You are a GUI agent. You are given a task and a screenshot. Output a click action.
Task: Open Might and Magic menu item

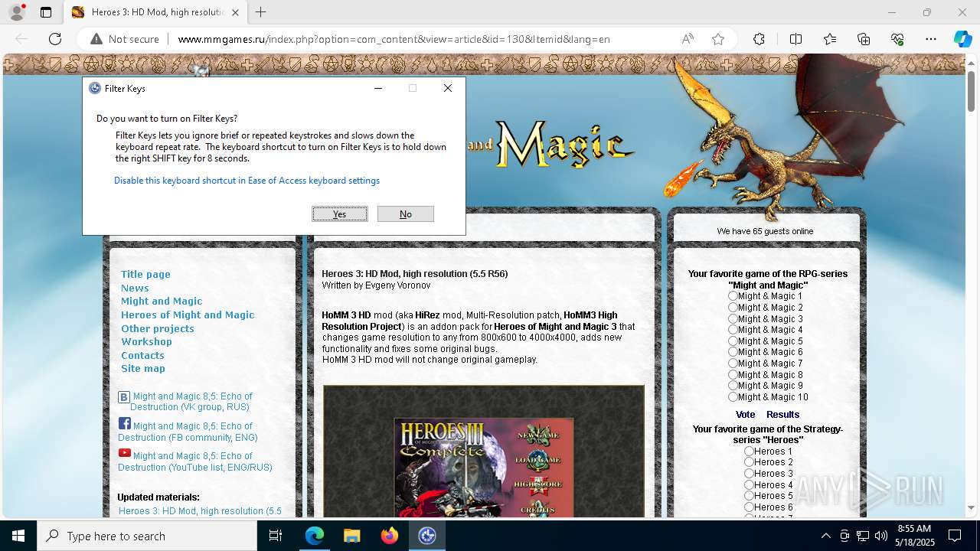tap(162, 301)
